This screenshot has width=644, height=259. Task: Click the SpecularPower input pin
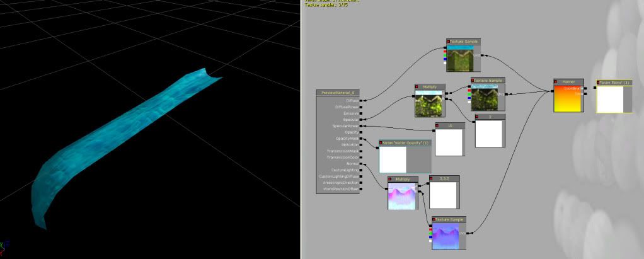pos(361,125)
